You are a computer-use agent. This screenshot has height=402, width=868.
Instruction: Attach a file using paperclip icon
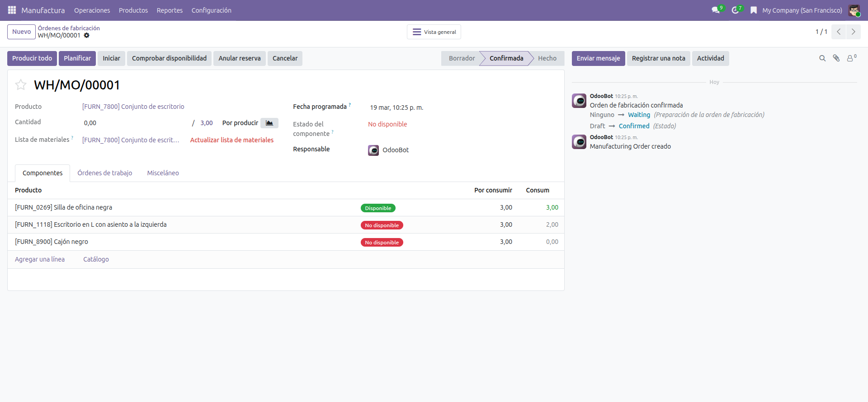(x=836, y=58)
